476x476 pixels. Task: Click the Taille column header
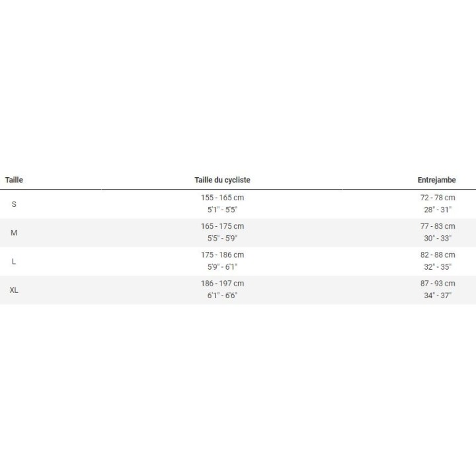pyautogui.click(x=14, y=180)
